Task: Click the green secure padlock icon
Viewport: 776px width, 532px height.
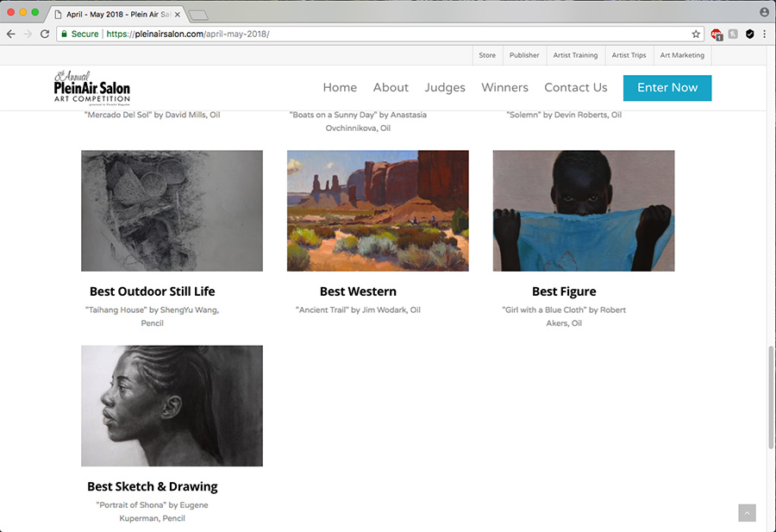Action: (x=64, y=34)
